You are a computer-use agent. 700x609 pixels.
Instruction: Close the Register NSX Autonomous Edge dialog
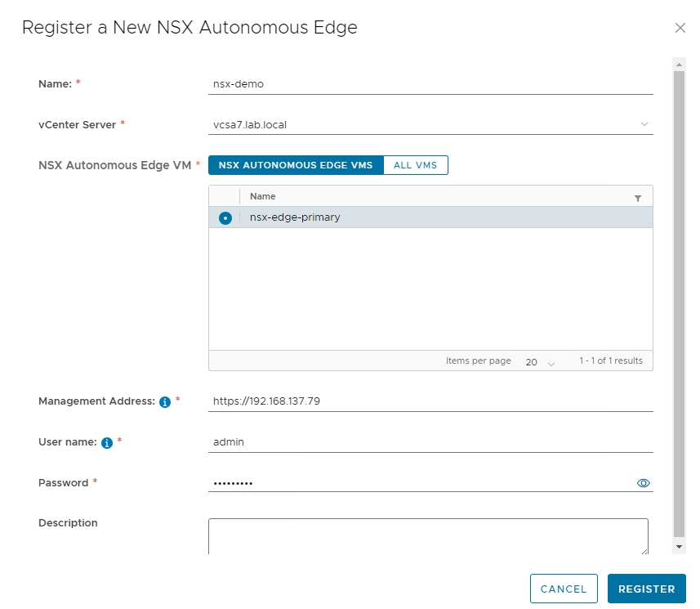(x=680, y=28)
